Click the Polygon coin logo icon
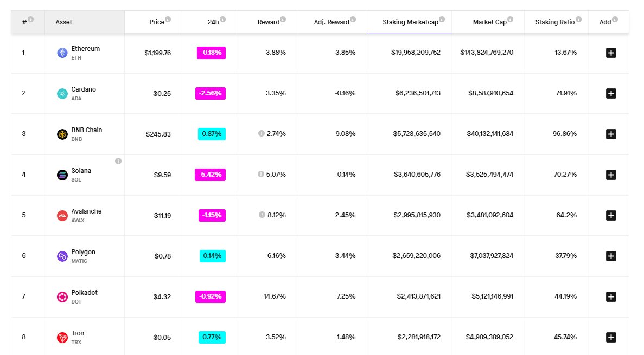The image size is (644, 355). tap(62, 256)
